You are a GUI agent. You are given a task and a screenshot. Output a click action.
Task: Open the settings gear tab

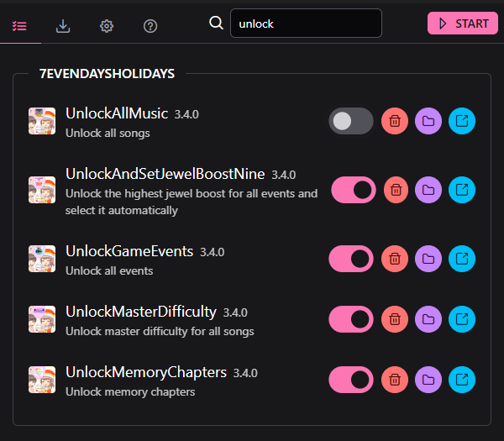click(107, 25)
